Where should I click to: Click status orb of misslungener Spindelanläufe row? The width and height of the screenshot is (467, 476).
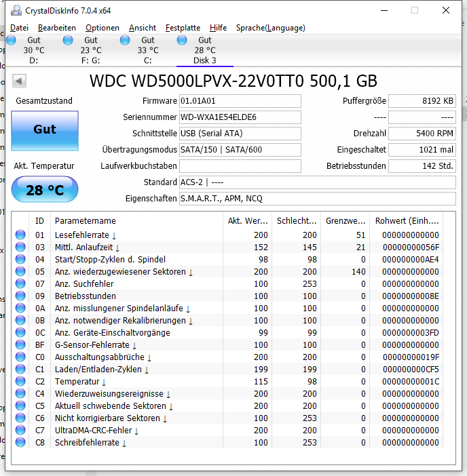pos(20,308)
